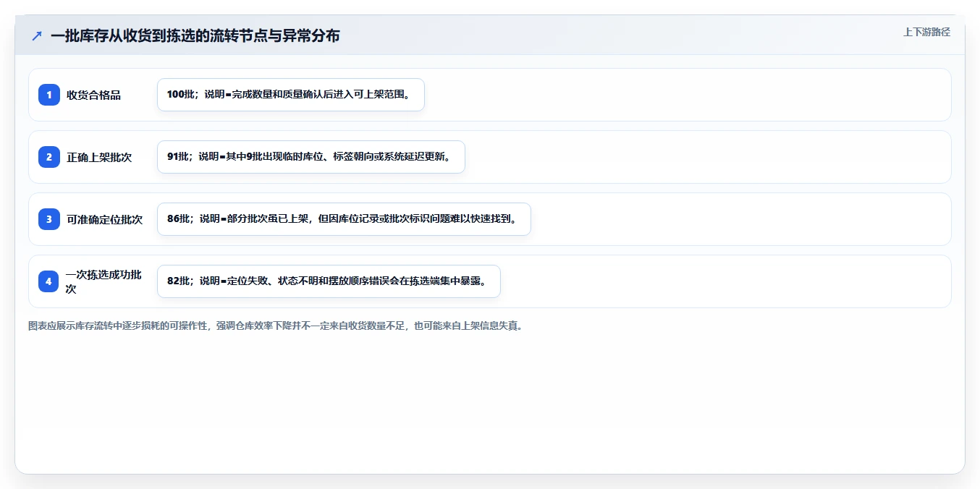
Task: Click the 正确上架批次 label
Action: coord(99,157)
